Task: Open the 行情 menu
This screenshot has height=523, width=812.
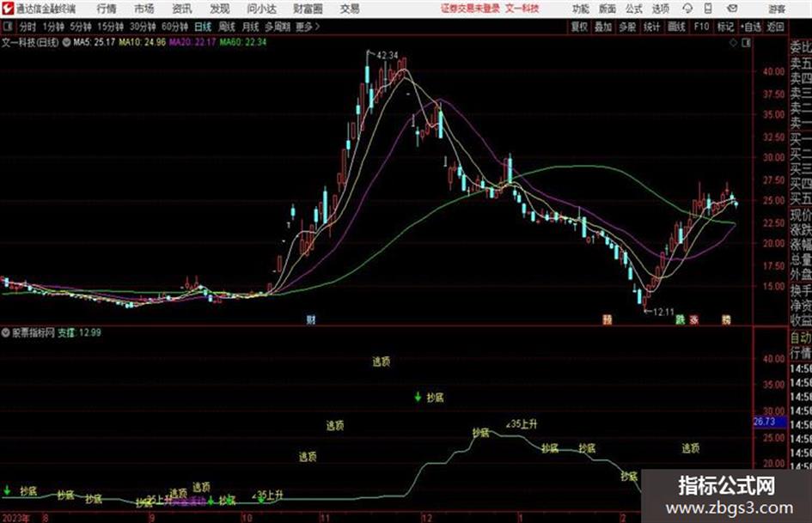Action: coord(107,9)
